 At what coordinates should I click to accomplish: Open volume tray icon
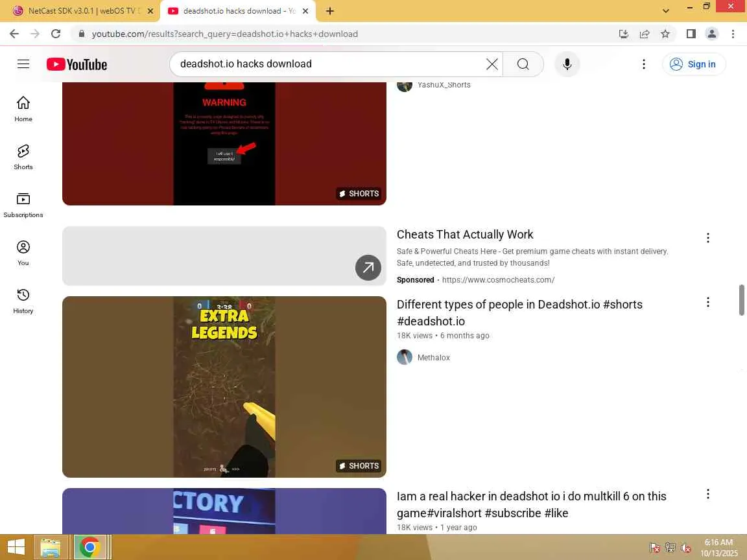[x=685, y=548]
